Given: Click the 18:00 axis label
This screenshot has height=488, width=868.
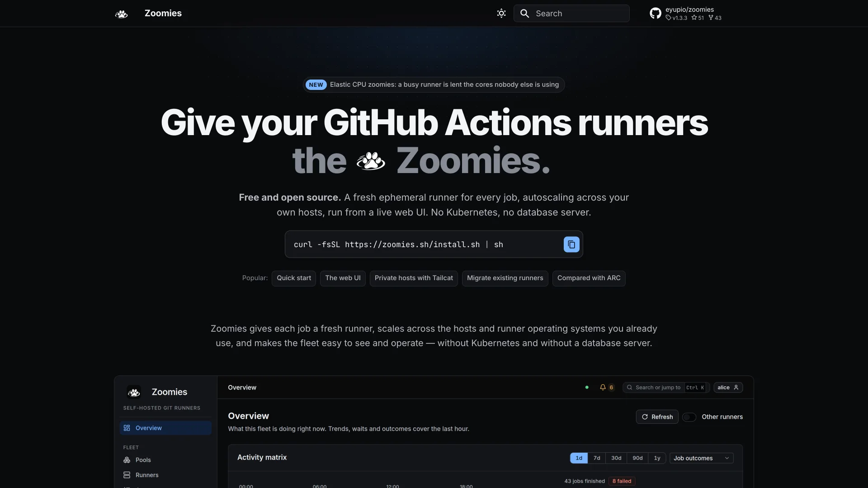Looking at the screenshot, I should coord(466,486).
